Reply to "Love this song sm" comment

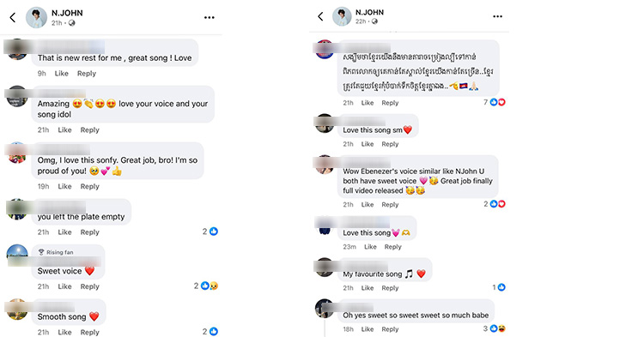390,144
